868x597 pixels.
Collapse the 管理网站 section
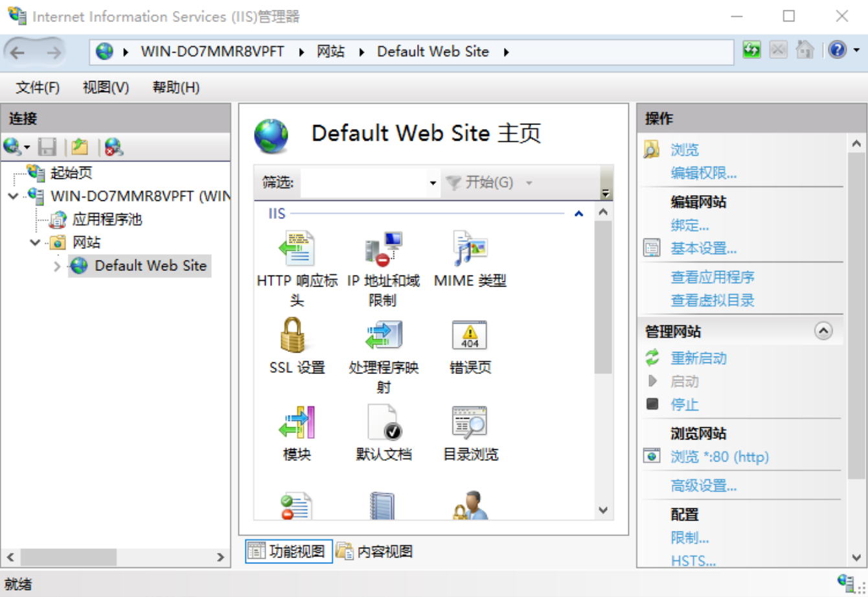[823, 331]
